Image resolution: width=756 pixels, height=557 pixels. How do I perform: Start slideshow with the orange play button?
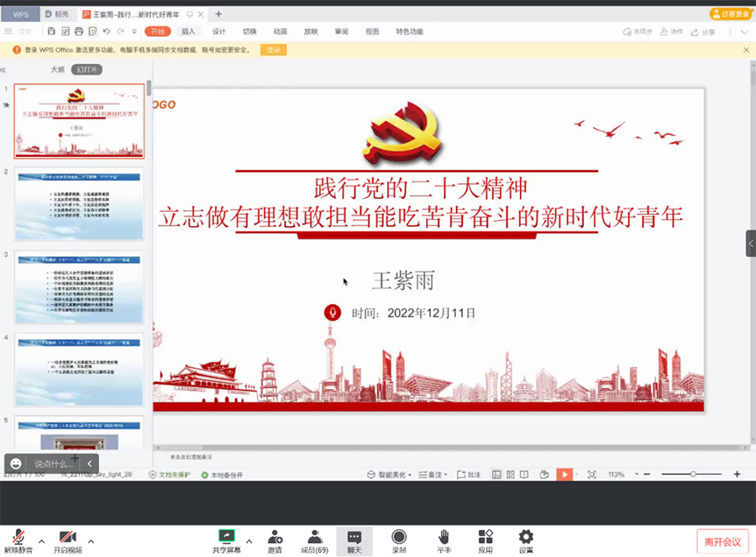[x=564, y=475]
